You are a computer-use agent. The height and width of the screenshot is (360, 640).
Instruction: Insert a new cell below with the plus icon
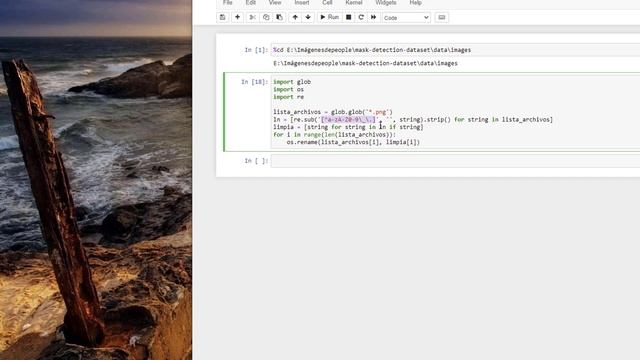click(237, 18)
